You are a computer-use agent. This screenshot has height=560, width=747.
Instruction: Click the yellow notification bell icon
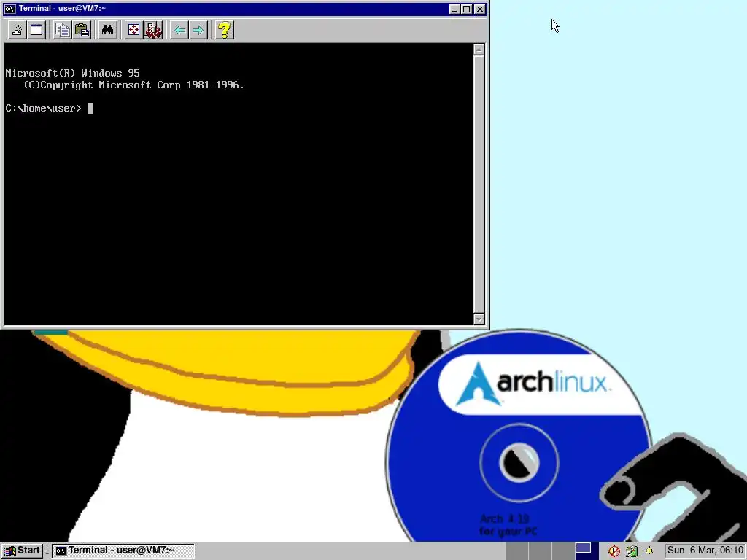[649, 551]
